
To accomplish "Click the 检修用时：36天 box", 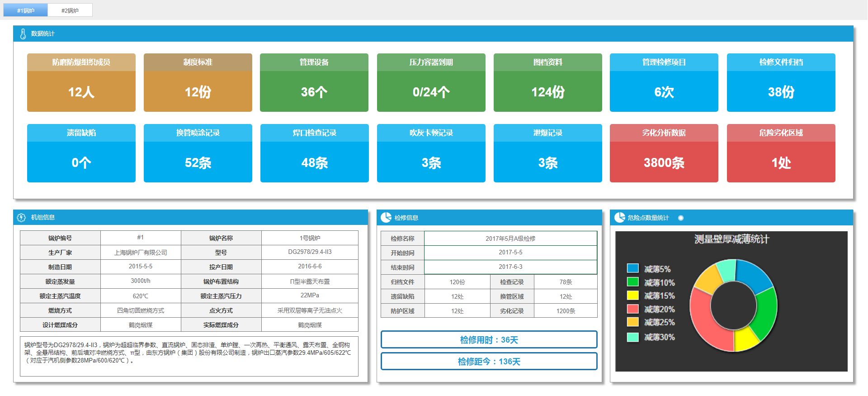I will (x=489, y=339).
